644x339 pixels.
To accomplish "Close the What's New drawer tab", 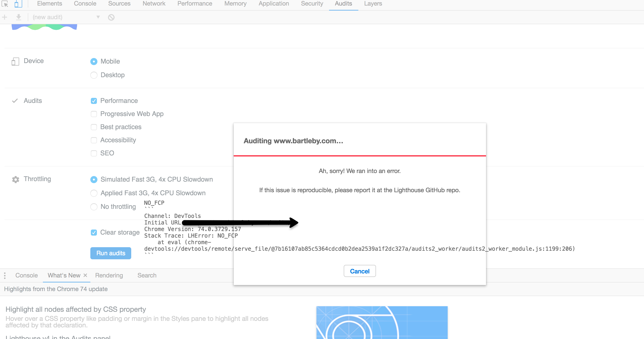I will (85, 275).
